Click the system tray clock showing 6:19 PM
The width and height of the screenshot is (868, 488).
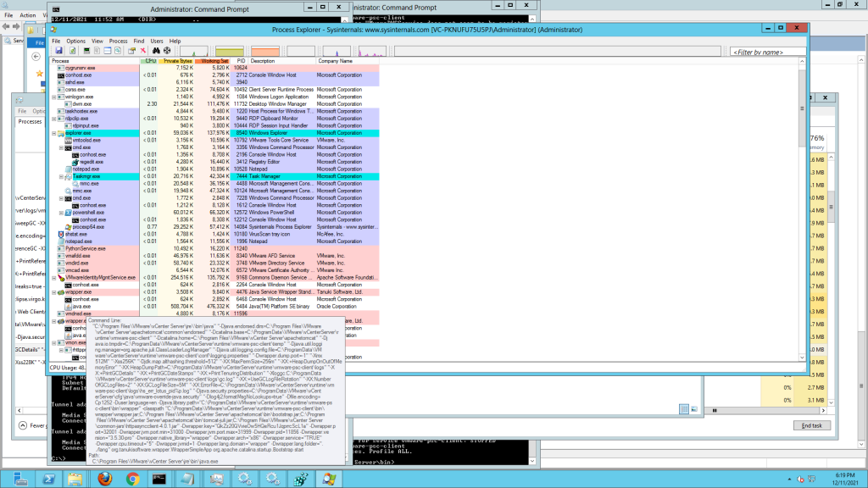[x=845, y=480]
